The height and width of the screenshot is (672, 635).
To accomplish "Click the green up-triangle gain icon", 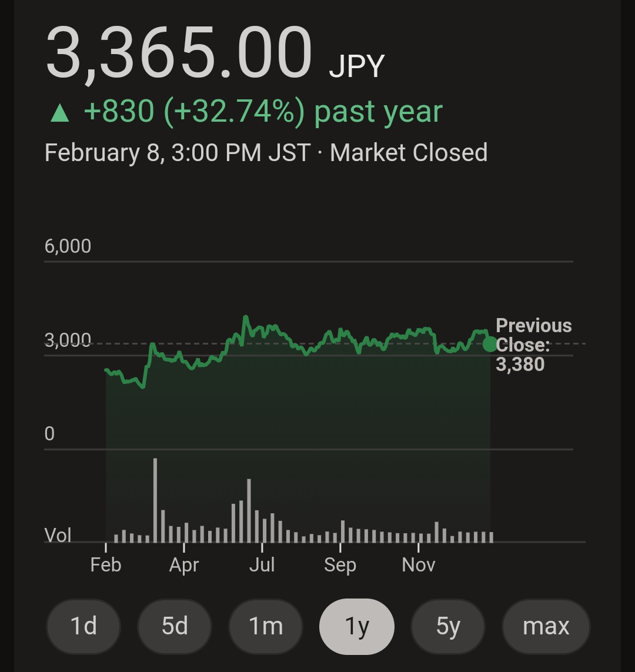I will click(x=60, y=113).
